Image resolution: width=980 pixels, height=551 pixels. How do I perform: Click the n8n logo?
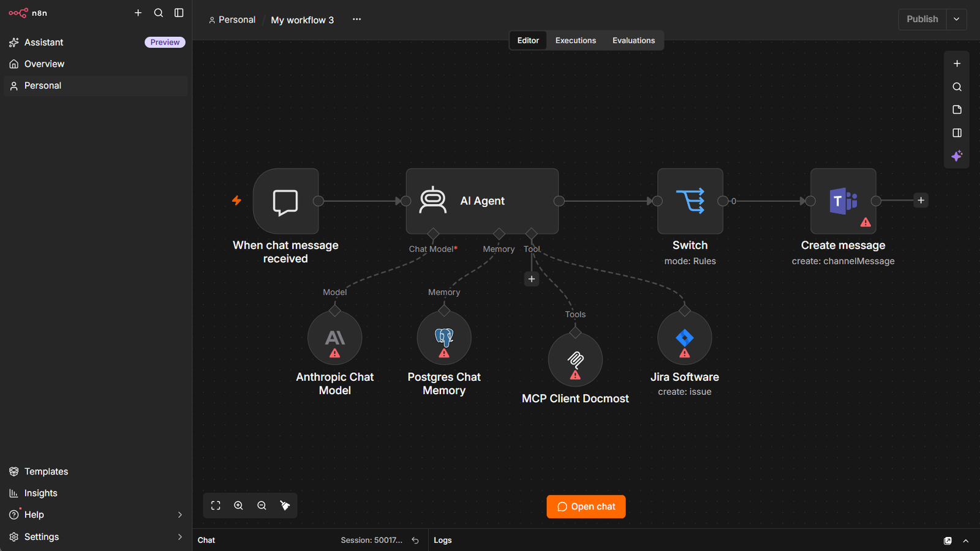pos(28,13)
